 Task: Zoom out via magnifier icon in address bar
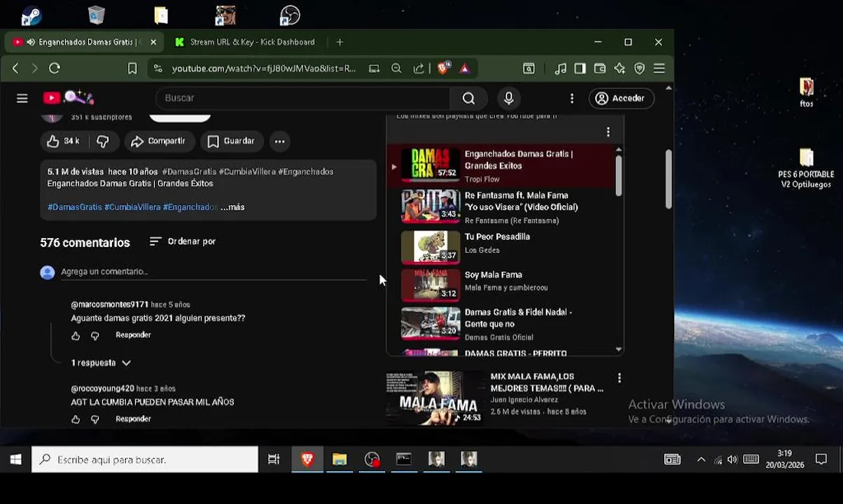tap(396, 69)
